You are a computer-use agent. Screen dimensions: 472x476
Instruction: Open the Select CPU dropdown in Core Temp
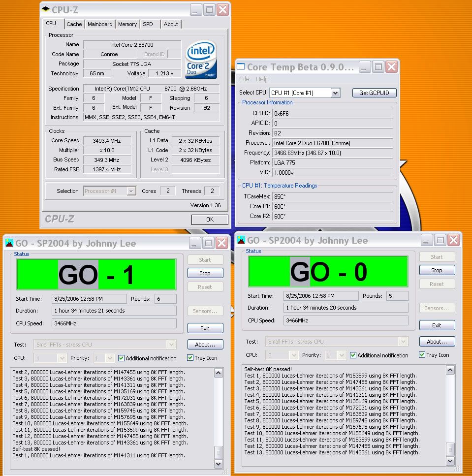pyautogui.click(x=335, y=93)
